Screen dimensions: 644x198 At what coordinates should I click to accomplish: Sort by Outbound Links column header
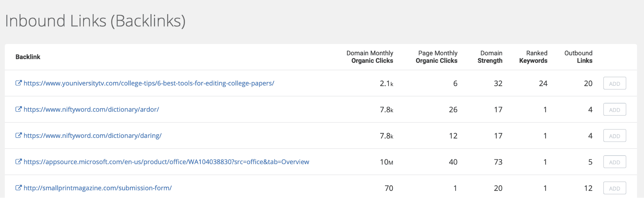pyautogui.click(x=579, y=57)
